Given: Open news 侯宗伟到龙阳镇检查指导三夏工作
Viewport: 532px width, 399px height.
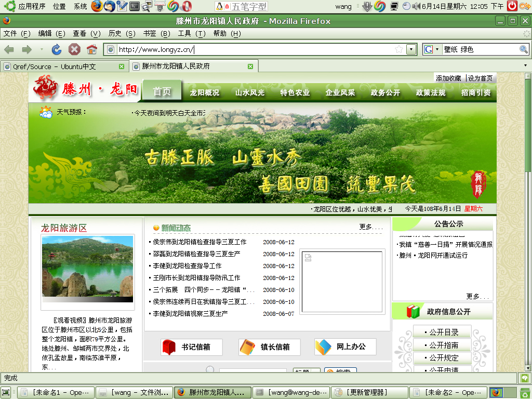Looking at the screenshot, I should coord(199,242).
